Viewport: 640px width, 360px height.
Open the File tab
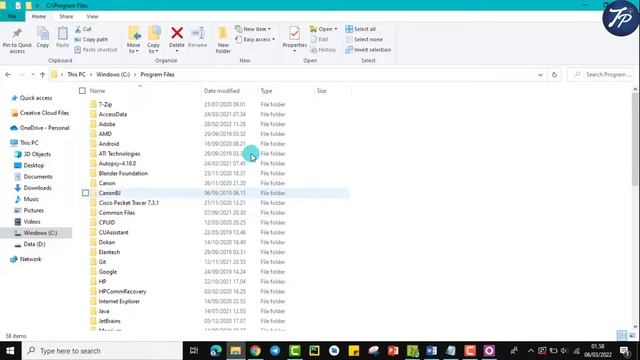pyautogui.click(x=12, y=16)
